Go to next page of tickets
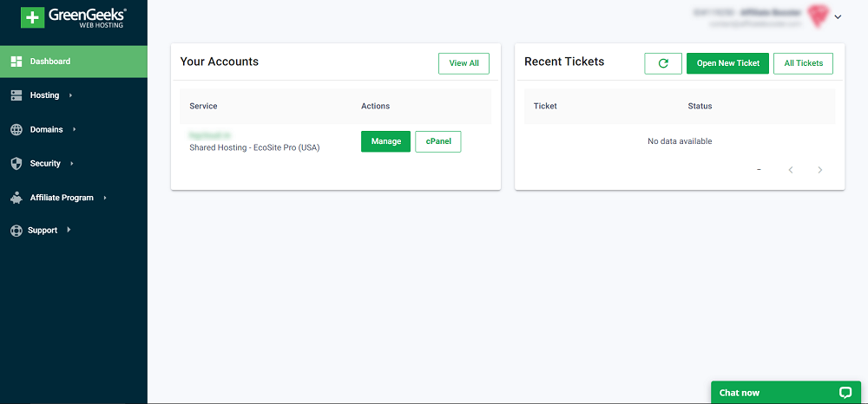This screenshot has height=404, width=868. [820, 170]
